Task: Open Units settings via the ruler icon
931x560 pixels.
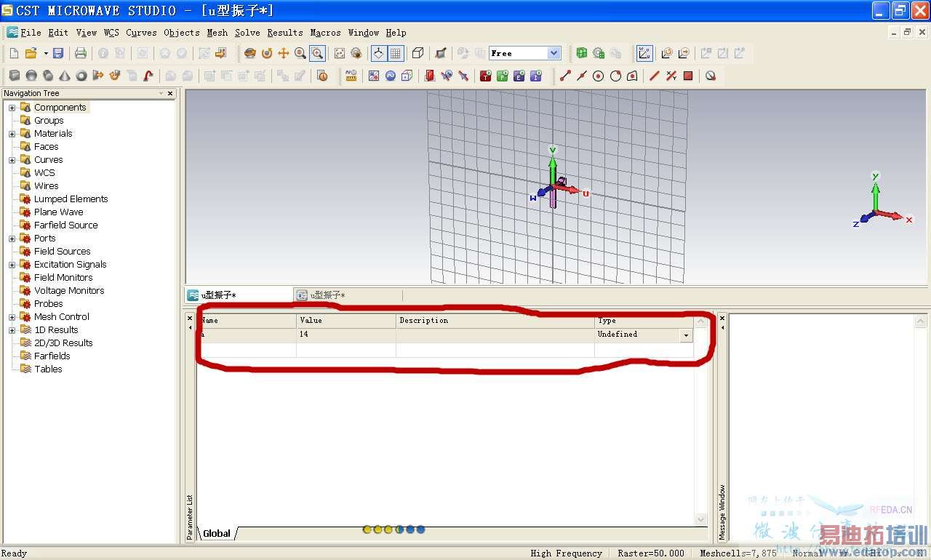Action: pyautogui.click(x=351, y=76)
